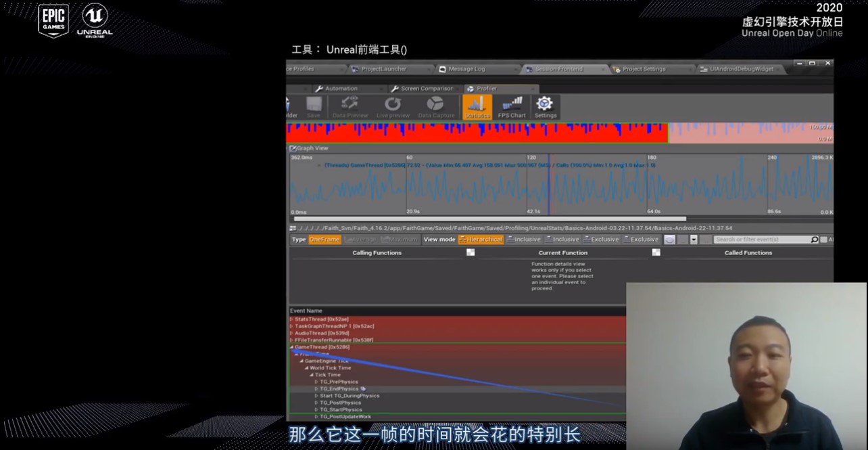Screen dimensions: 868x450
Task: Close the Profiler sub-tab
Action: coord(534,89)
